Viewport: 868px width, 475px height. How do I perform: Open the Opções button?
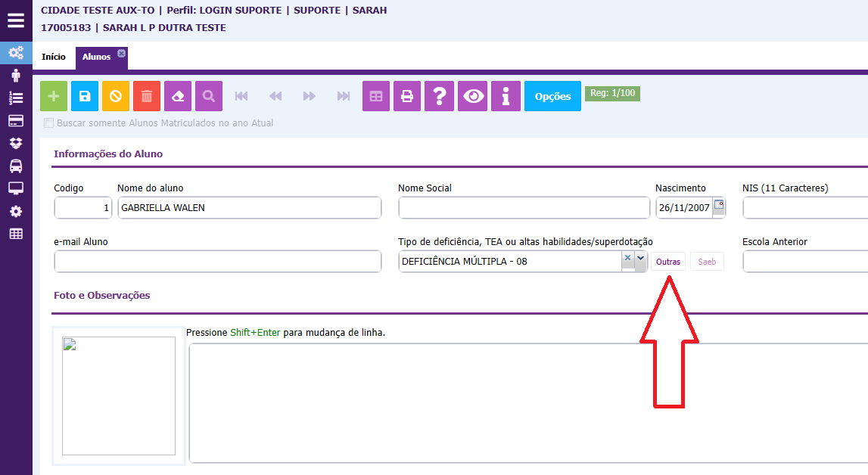tap(552, 96)
